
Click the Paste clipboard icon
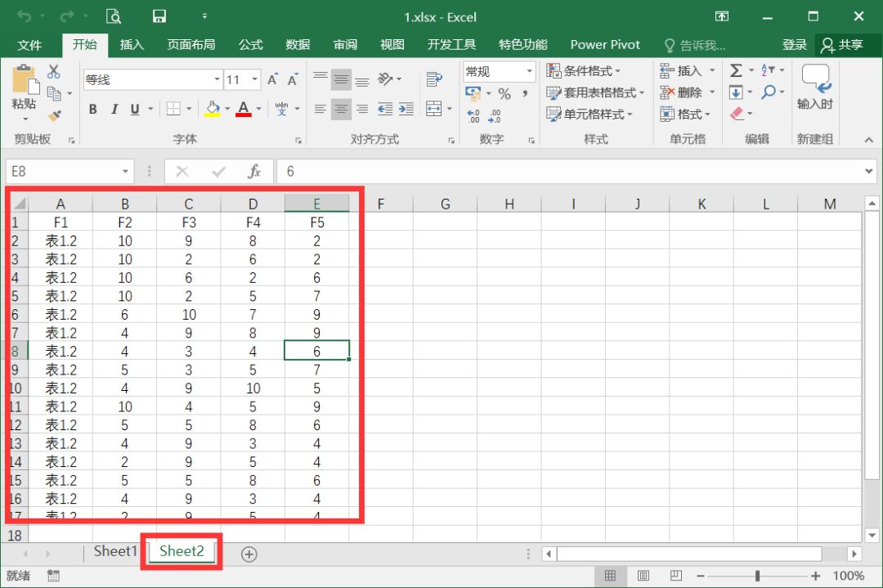pyautogui.click(x=25, y=79)
